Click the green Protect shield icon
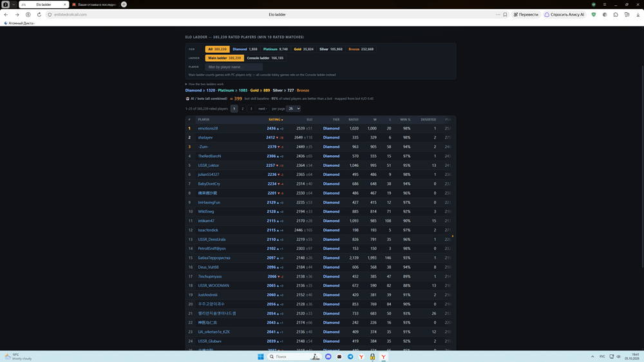The width and height of the screenshot is (644, 362). click(x=594, y=14)
